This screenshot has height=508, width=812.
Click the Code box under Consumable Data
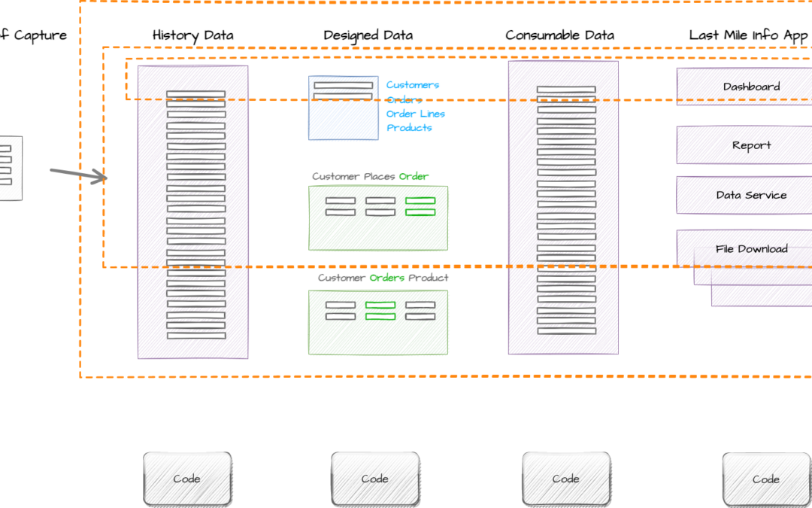tap(565, 479)
